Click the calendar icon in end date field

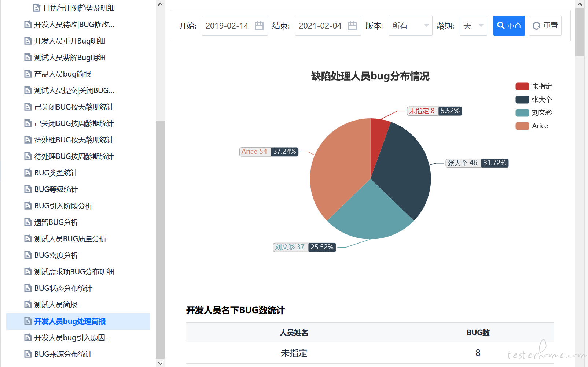point(352,26)
